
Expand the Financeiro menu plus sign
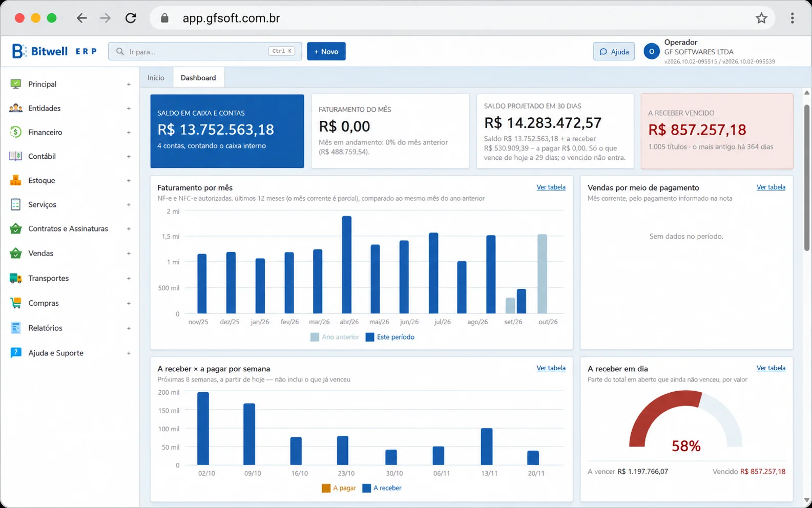[x=129, y=133]
